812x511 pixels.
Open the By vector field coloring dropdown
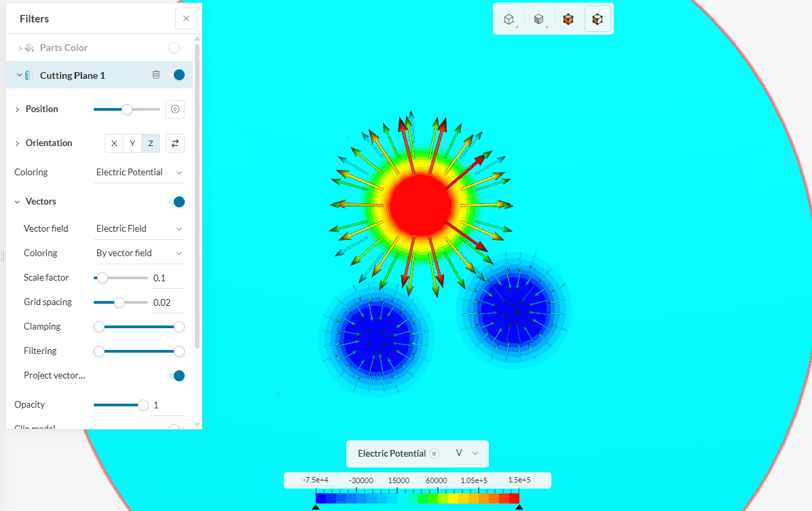click(x=139, y=253)
